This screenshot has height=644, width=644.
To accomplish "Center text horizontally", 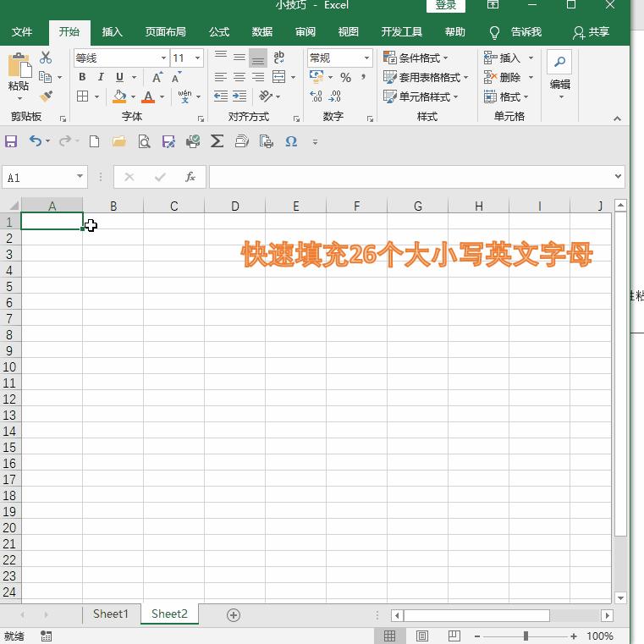I will click(239, 77).
